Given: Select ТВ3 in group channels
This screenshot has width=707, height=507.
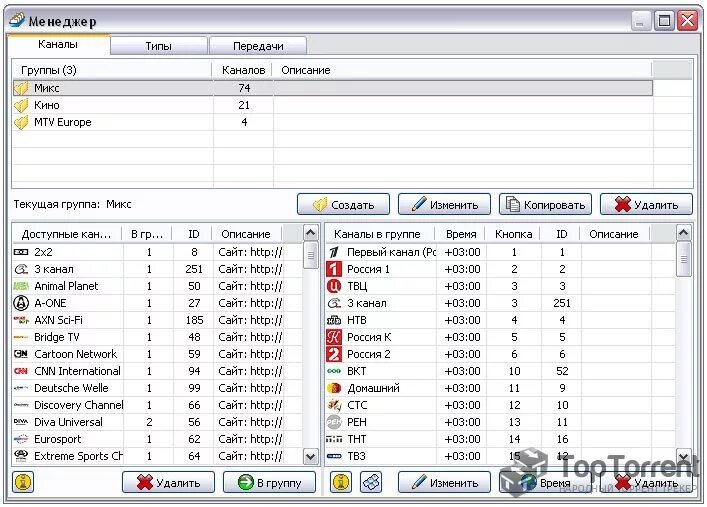Looking at the screenshot, I should (500, 456).
